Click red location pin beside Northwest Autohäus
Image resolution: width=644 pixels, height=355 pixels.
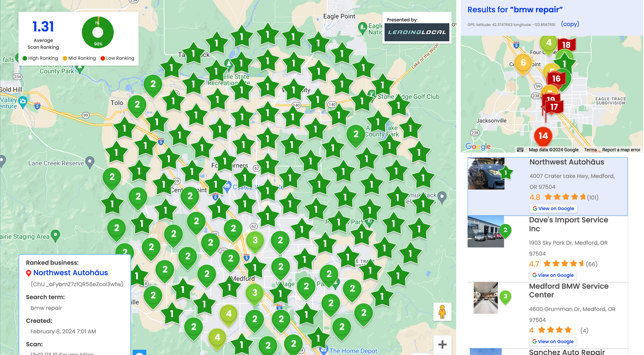pos(29,273)
